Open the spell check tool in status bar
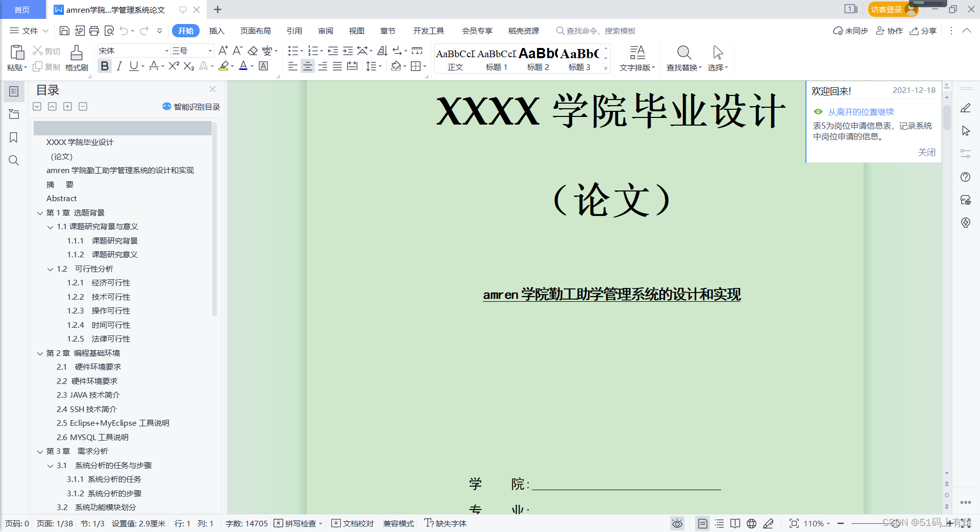980x532 pixels. tap(297, 523)
